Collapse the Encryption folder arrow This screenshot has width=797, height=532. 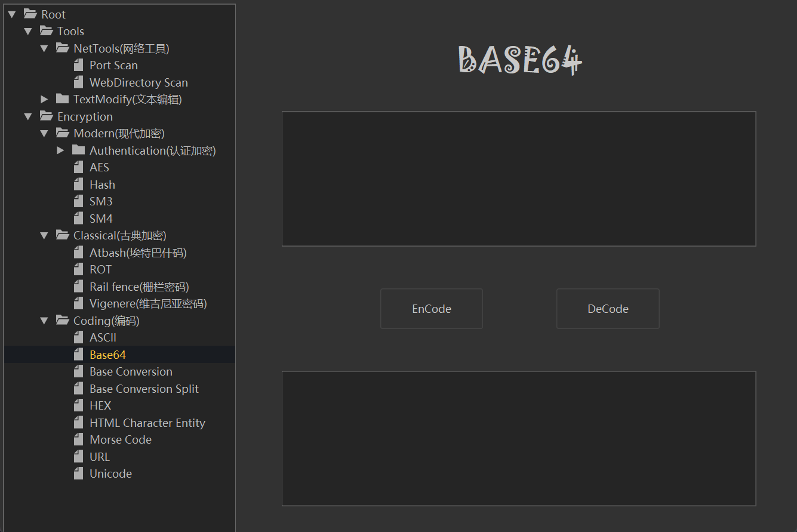[x=28, y=116]
